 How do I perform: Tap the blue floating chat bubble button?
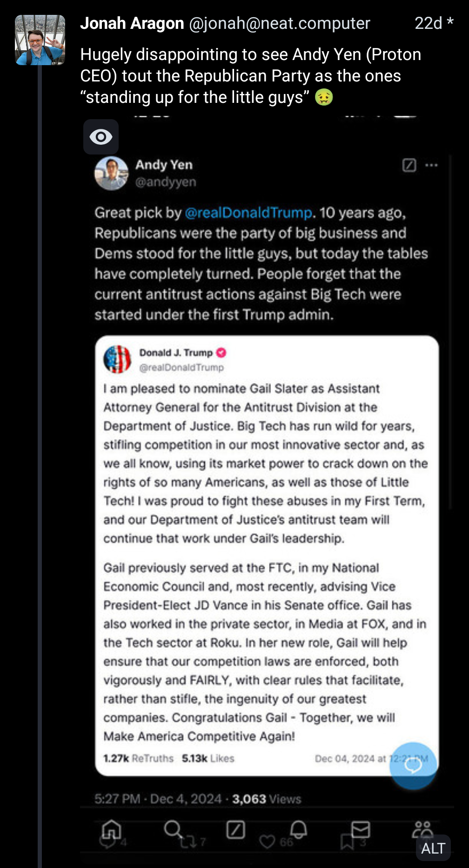[413, 766]
